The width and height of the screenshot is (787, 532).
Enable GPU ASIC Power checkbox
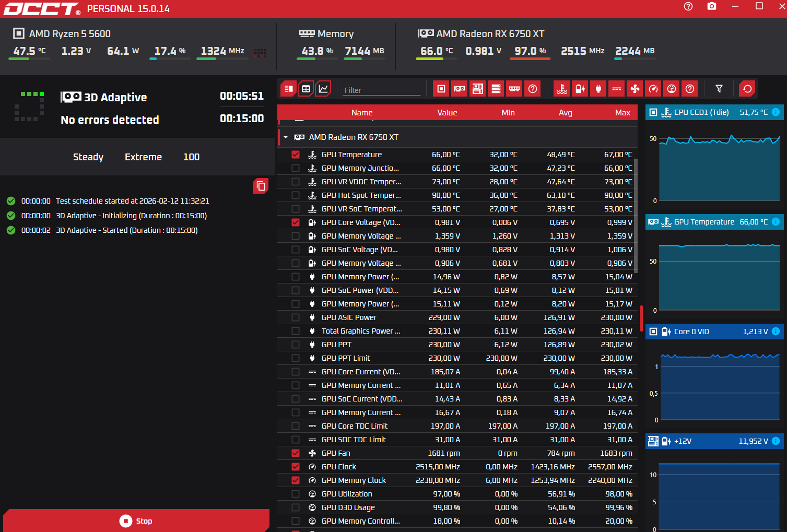point(296,317)
